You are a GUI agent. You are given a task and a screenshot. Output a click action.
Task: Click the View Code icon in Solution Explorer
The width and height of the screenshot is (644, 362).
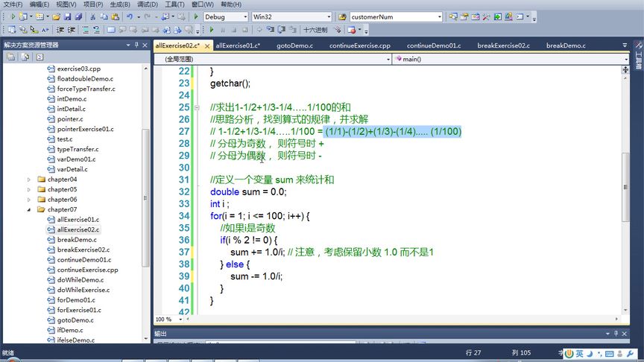[40, 57]
